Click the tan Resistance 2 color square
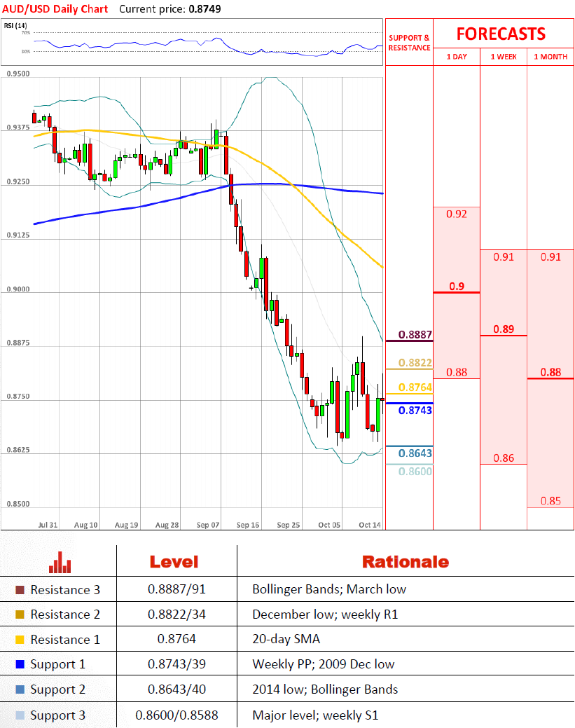The height and width of the screenshot is (728, 575). 20,614
